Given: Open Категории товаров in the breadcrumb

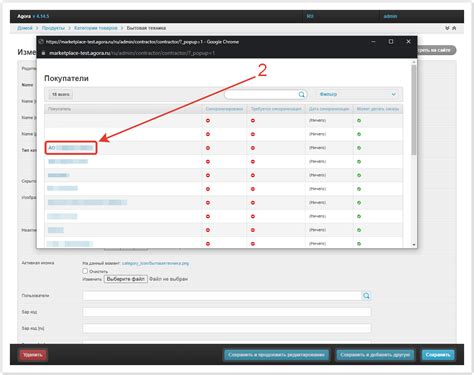Looking at the screenshot, I should coord(96,28).
